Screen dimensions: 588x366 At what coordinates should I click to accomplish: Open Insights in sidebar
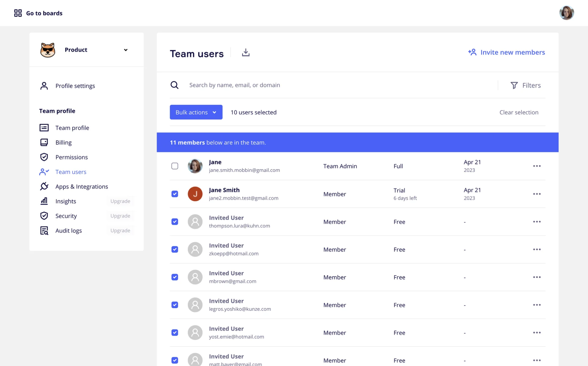(66, 201)
